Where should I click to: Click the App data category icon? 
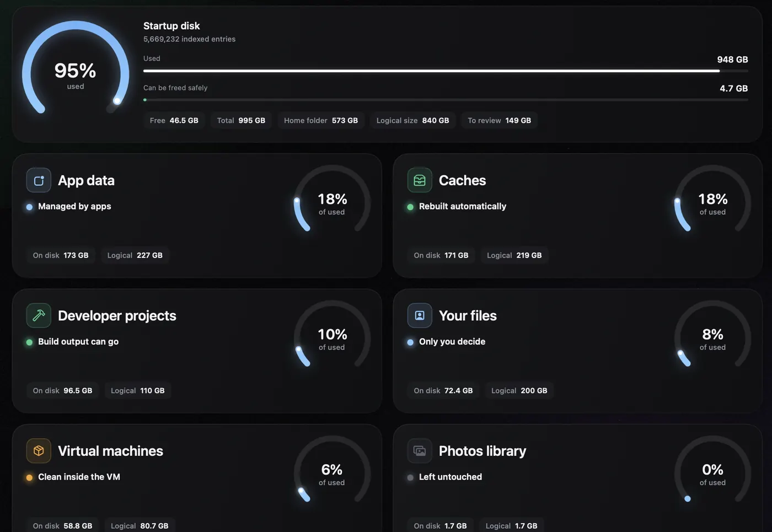(39, 180)
